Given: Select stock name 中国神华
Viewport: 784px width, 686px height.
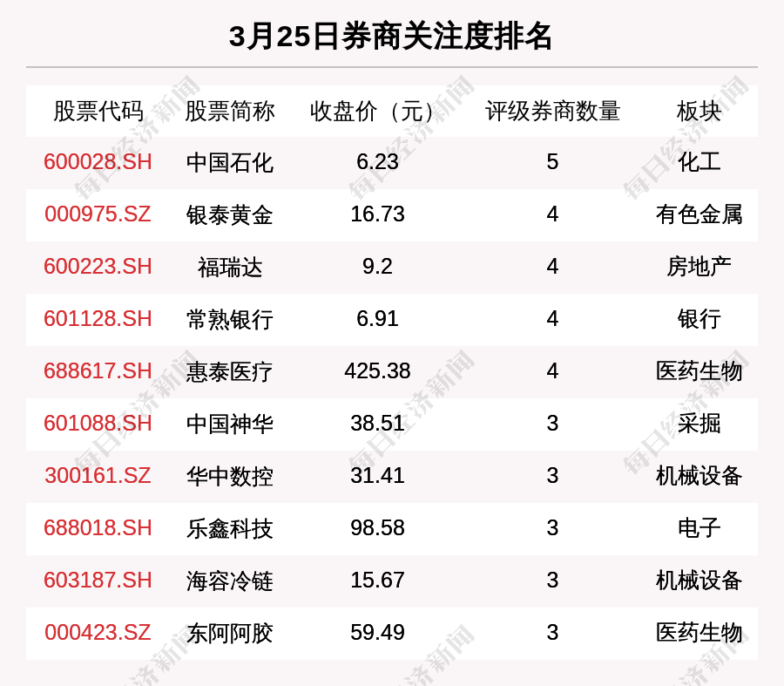Looking at the screenshot, I should pyautogui.click(x=229, y=425).
